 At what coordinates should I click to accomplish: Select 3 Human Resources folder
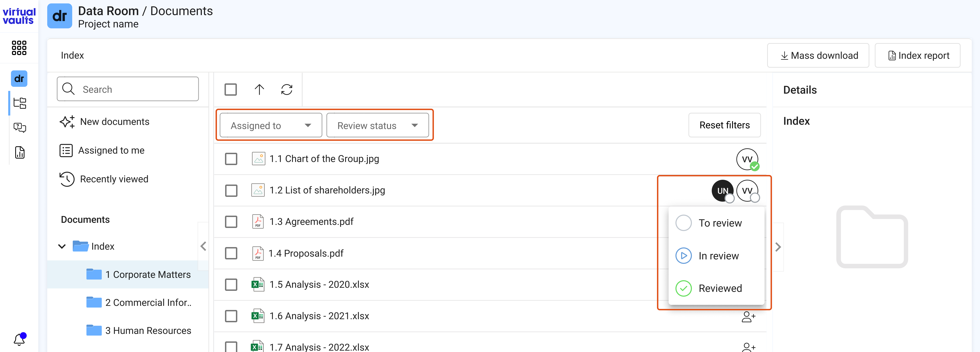pyautogui.click(x=139, y=331)
